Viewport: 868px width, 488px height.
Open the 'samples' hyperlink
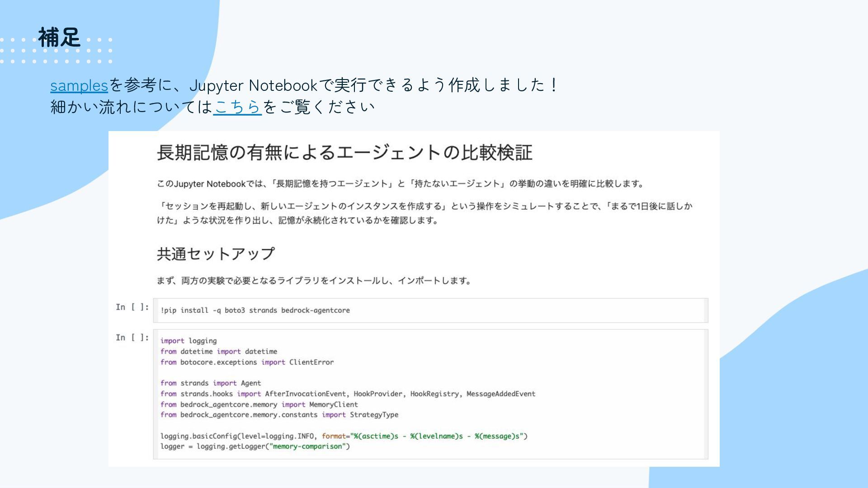point(79,85)
